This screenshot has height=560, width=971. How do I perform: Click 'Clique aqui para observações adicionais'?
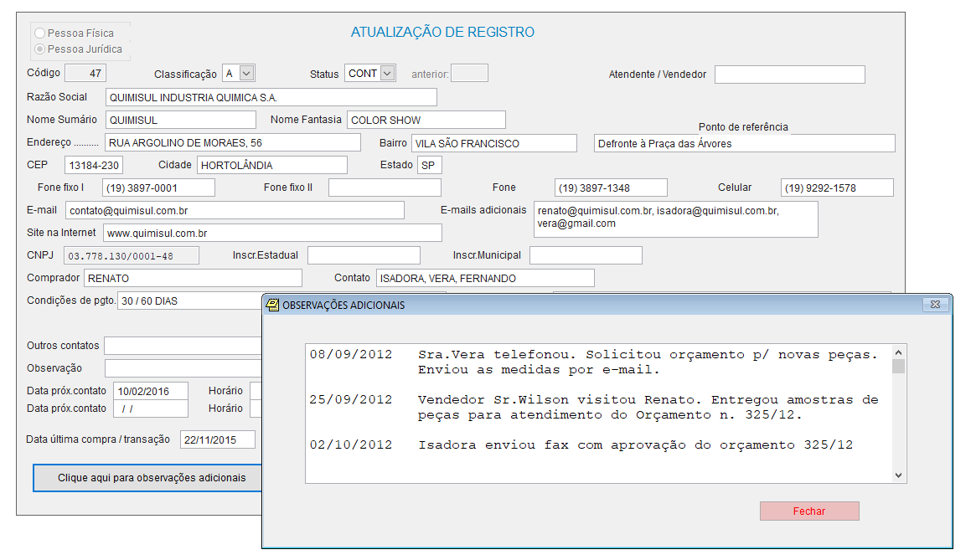[147, 477]
